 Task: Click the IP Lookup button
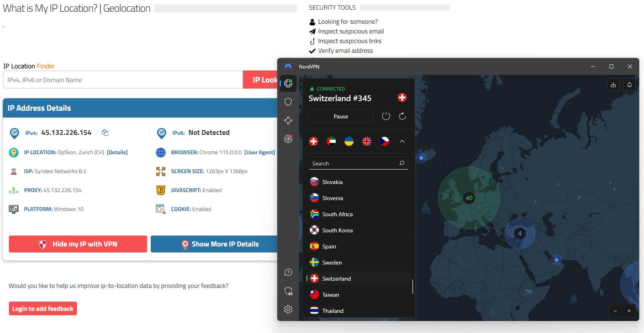point(260,80)
